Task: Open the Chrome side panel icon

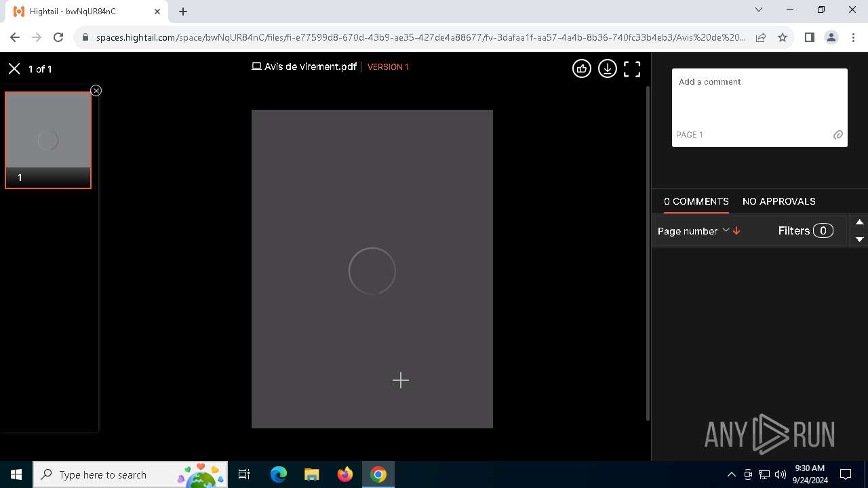Action: coord(809,38)
